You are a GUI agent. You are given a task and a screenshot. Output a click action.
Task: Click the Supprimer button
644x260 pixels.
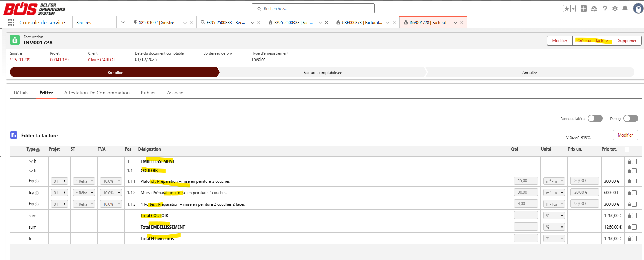click(627, 40)
